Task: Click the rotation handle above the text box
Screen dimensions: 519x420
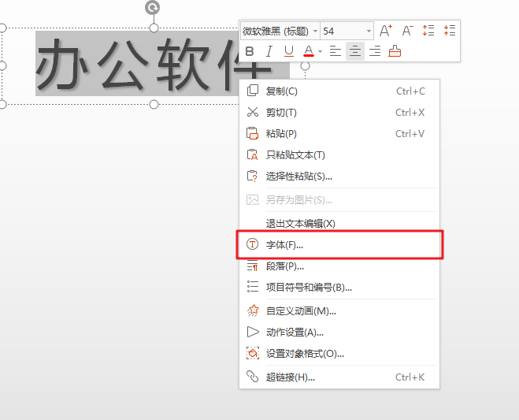Action: [152, 8]
